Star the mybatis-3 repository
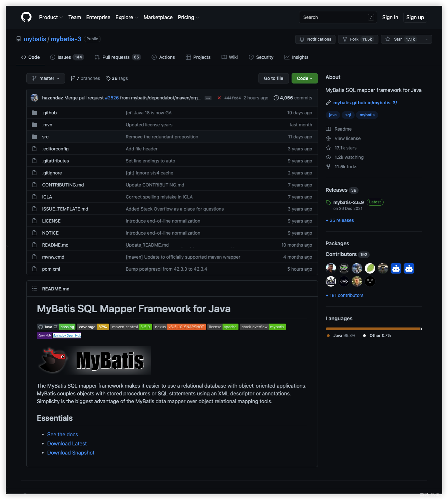Screen dimensions: 448x500 [x=401, y=39]
